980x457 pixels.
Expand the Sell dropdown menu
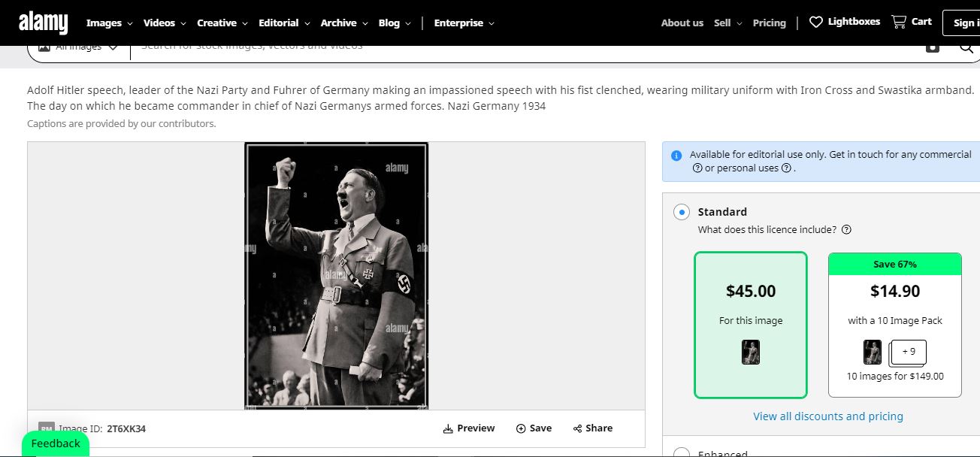pyautogui.click(x=727, y=23)
